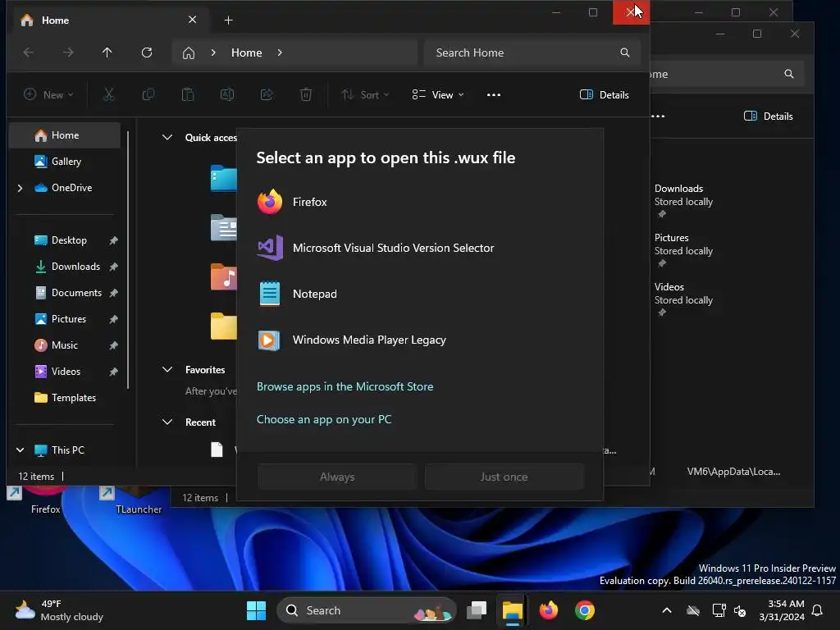Open Videos in the sidebar
The image size is (840, 630).
65,372
